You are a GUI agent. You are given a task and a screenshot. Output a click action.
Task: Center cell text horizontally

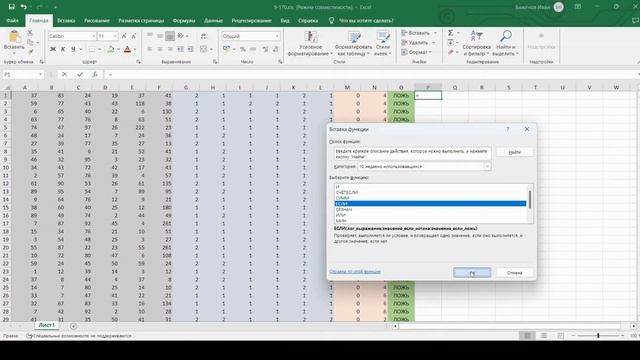[160, 49]
